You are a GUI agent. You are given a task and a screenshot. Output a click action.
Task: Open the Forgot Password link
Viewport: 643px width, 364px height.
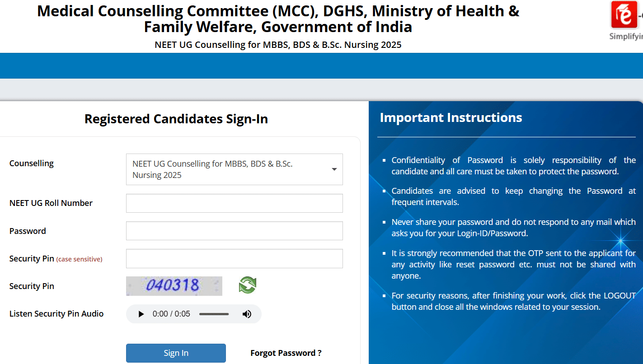click(x=286, y=353)
